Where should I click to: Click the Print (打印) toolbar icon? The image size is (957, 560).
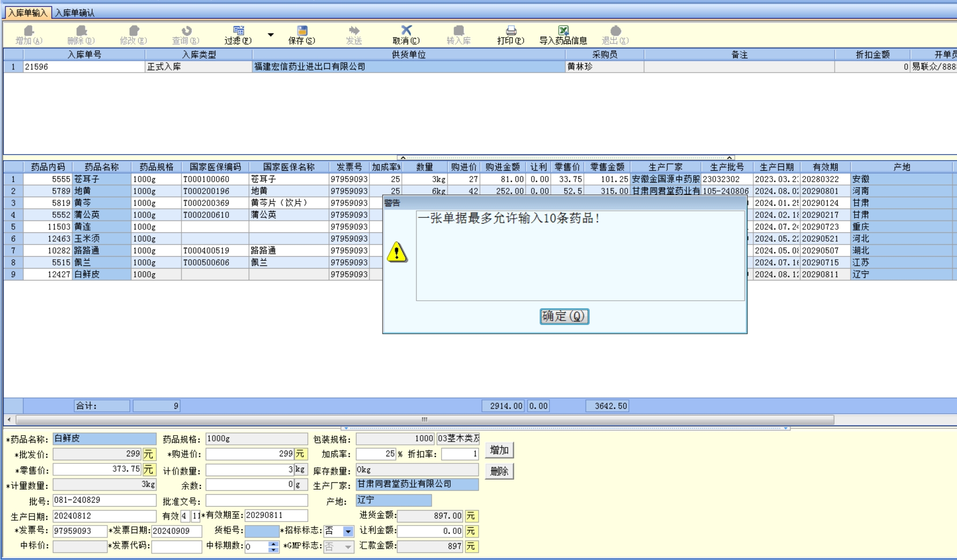click(510, 31)
